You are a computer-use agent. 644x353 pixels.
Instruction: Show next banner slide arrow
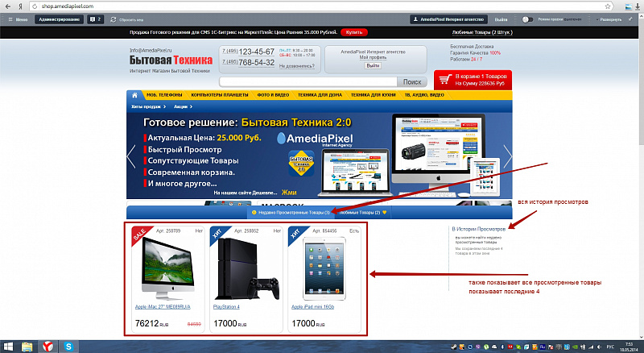pyautogui.click(x=508, y=156)
